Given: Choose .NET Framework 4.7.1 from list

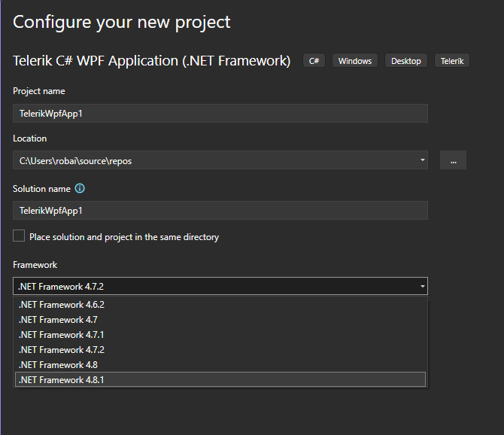Looking at the screenshot, I should [62, 335].
